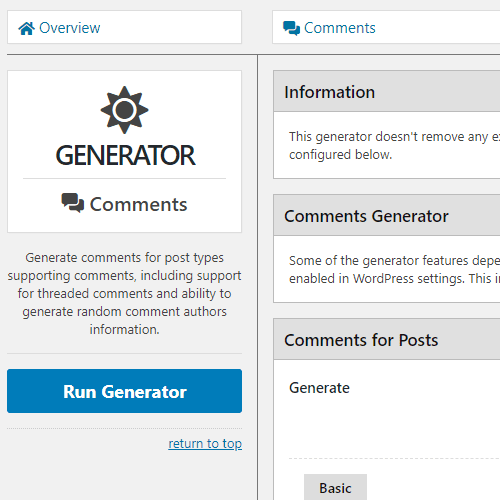
Task: Click the speech bubbles icon in top Comments tab
Action: (x=291, y=28)
